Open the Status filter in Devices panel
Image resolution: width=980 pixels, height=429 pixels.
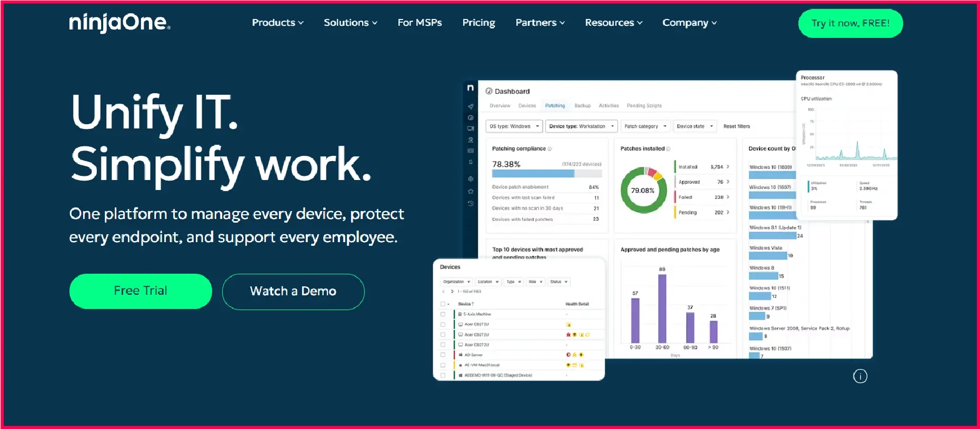[559, 282]
